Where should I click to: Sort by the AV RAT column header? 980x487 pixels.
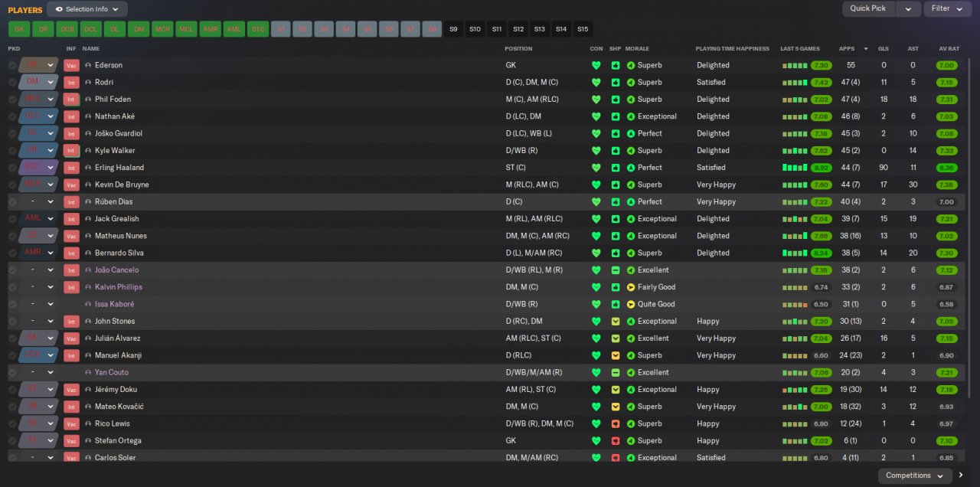coord(949,49)
